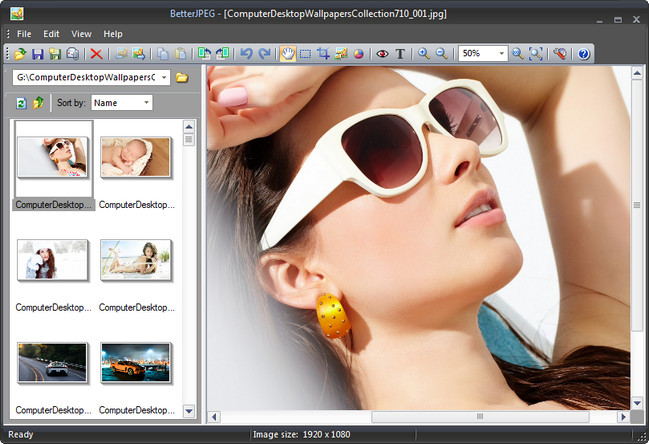Image resolution: width=649 pixels, height=444 pixels.
Task: Click the Undo arrow icon
Action: [x=246, y=54]
